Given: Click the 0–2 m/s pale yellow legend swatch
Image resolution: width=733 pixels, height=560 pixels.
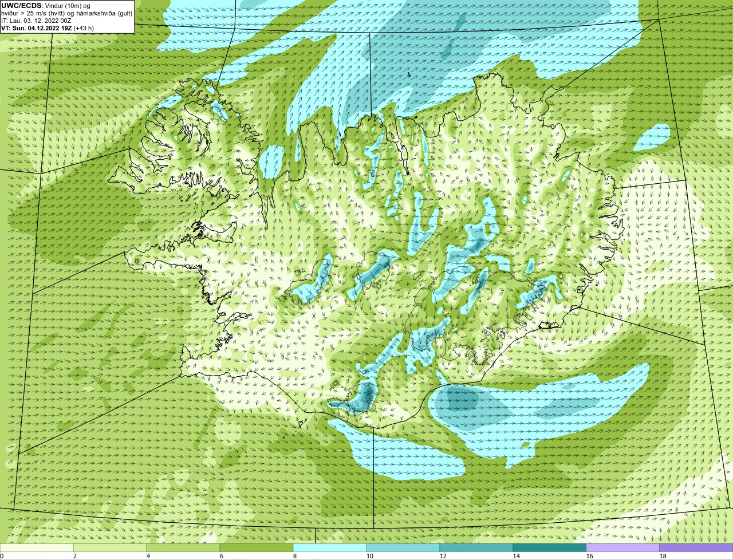Looking at the screenshot, I should [37, 547].
